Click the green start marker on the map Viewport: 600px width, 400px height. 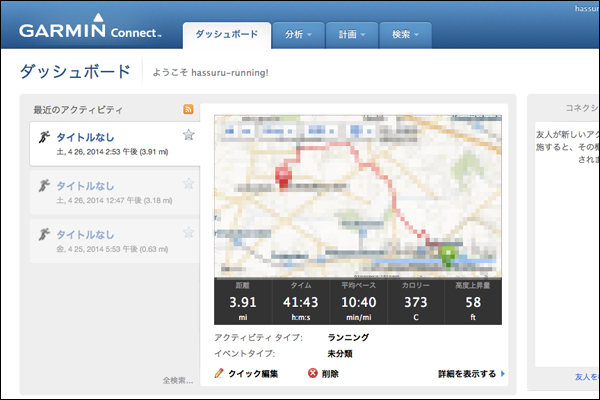447,256
